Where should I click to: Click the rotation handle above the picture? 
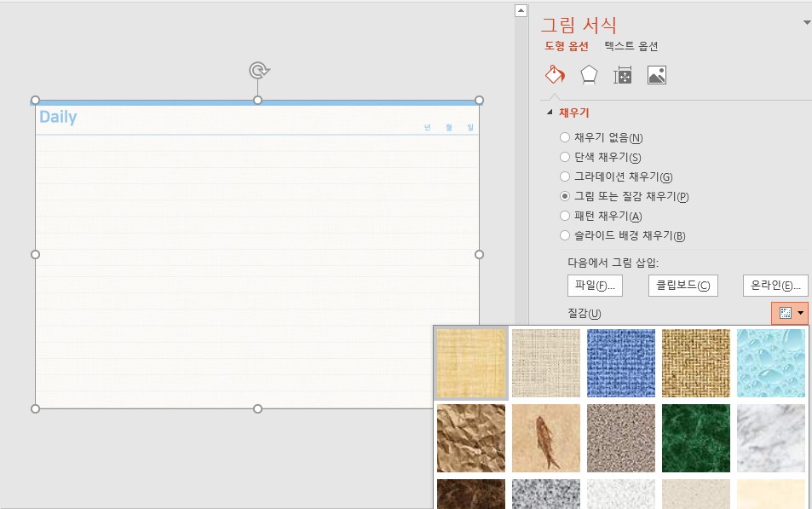click(258, 70)
